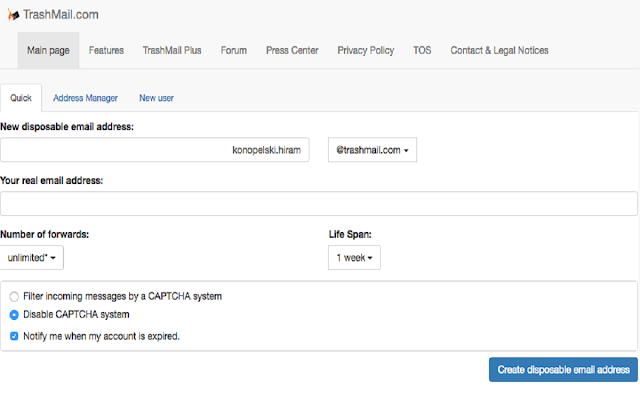Open the Life Span dropdown

pyautogui.click(x=354, y=258)
